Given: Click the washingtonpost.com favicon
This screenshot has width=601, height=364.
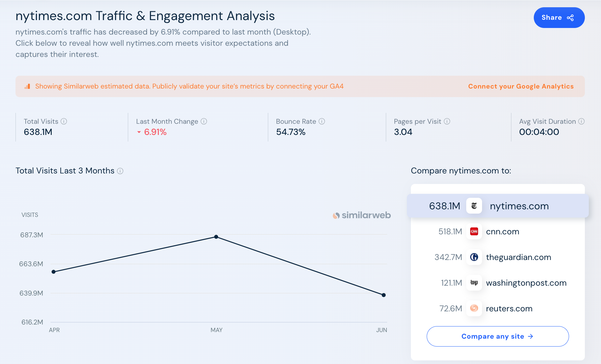Looking at the screenshot, I should 474,283.
